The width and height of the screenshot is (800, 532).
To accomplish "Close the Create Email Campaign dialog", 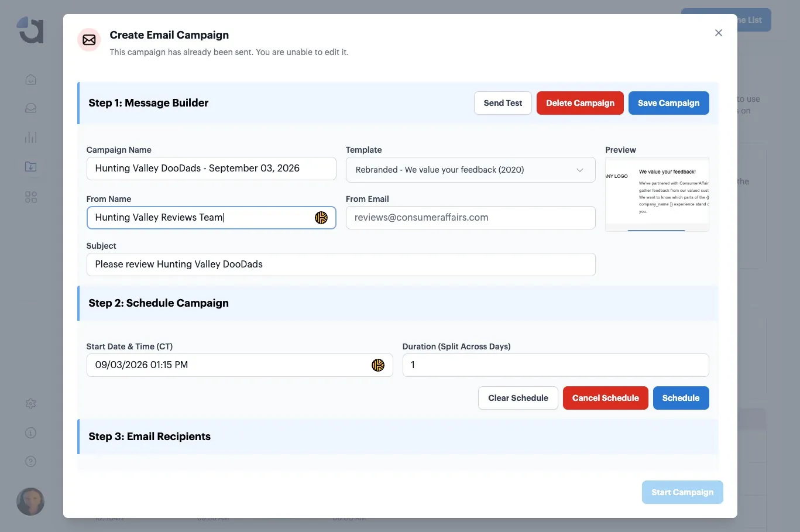I will coord(719,33).
